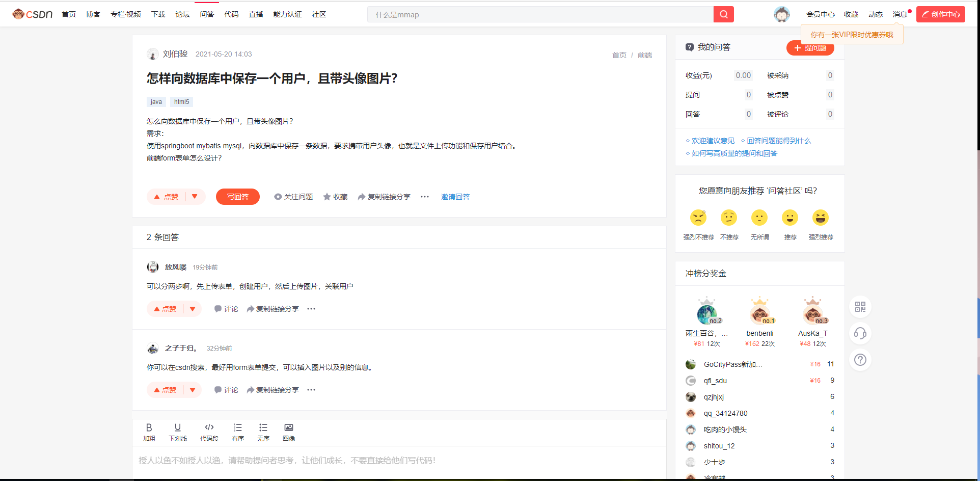The image size is (980, 481).
Task: Open the 代码 section in top navigation
Action: [231, 14]
